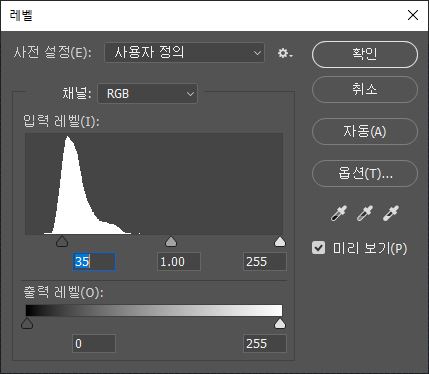Viewport: 429px width, 374px height.
Task: Click the input midtone gray slider handle
Action: tap(171, 242)
